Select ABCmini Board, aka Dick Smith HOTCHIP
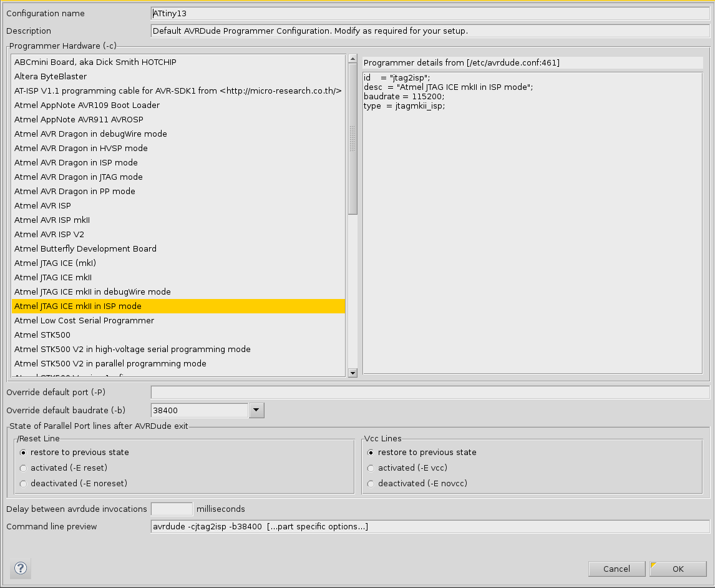The height and width of the screenshot is (588, 715). tap(178, 62)
